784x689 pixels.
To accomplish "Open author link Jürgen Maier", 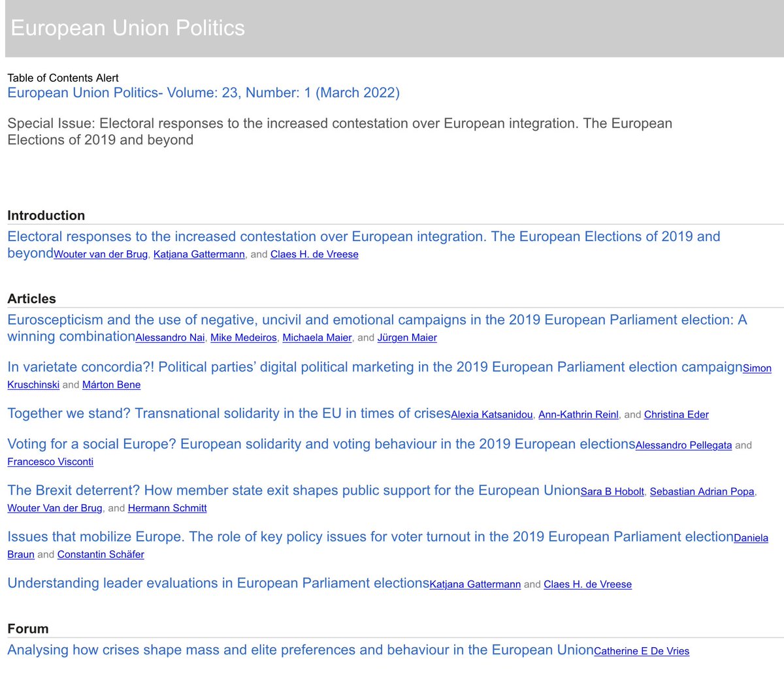I will pos(407,338).
